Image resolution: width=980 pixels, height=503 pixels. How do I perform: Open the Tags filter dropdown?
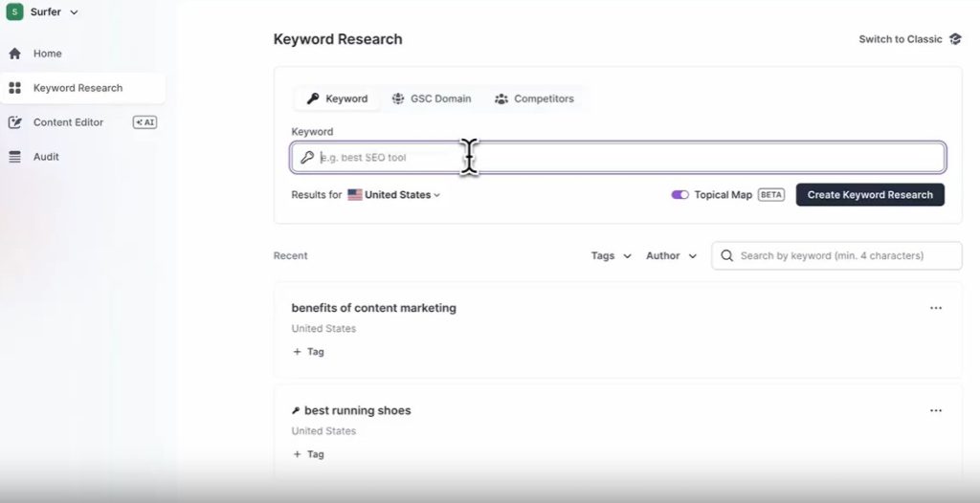coord(612,255)
